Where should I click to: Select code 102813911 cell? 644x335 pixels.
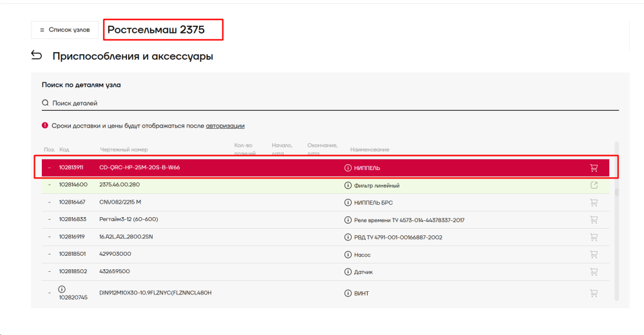click(x=71, y=167)
